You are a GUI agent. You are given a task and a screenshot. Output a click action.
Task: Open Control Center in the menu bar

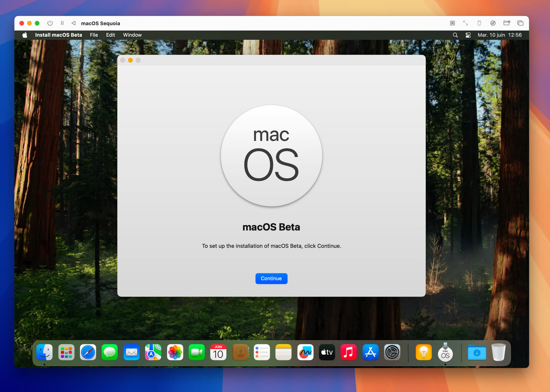tap(468, 35)
